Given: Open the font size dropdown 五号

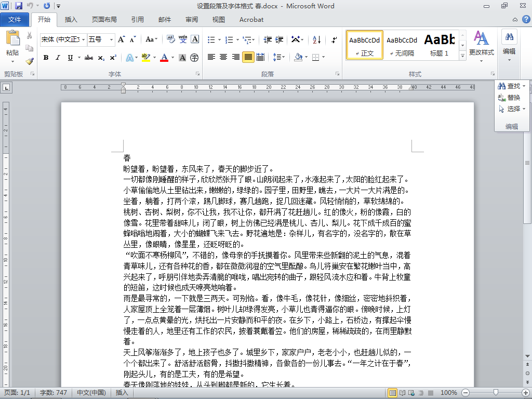Looking at the screenshot, I should point(111,39).
